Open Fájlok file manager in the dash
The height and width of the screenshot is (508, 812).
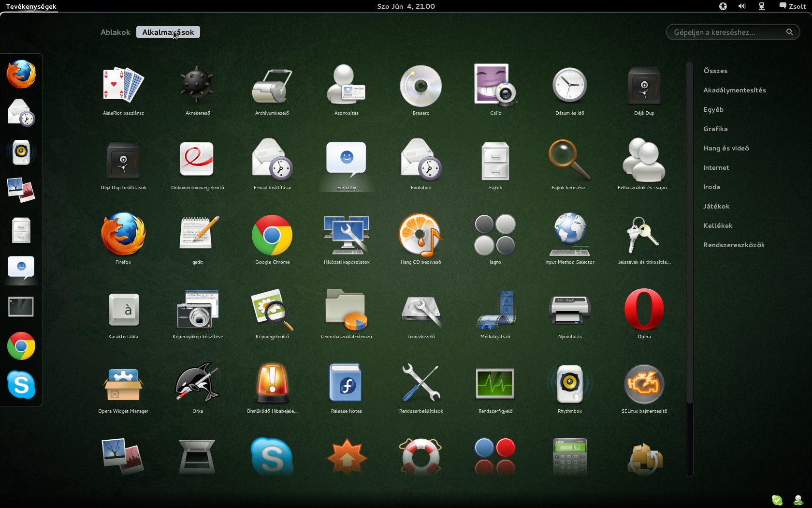click(21, 229)
